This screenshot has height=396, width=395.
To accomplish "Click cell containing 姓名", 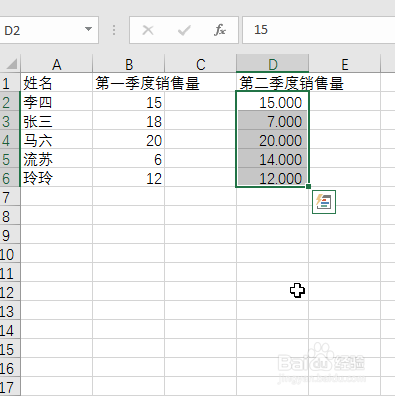I will click(x=56, y=83).
